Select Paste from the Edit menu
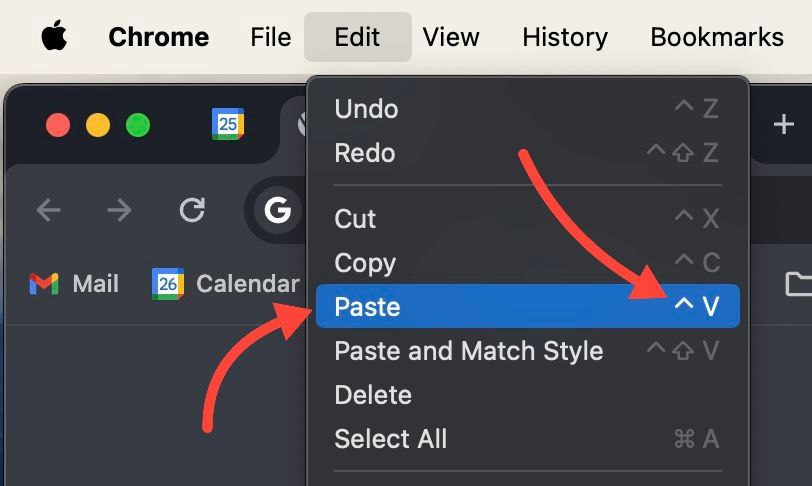The image size is (812, 486). (528, 306)
